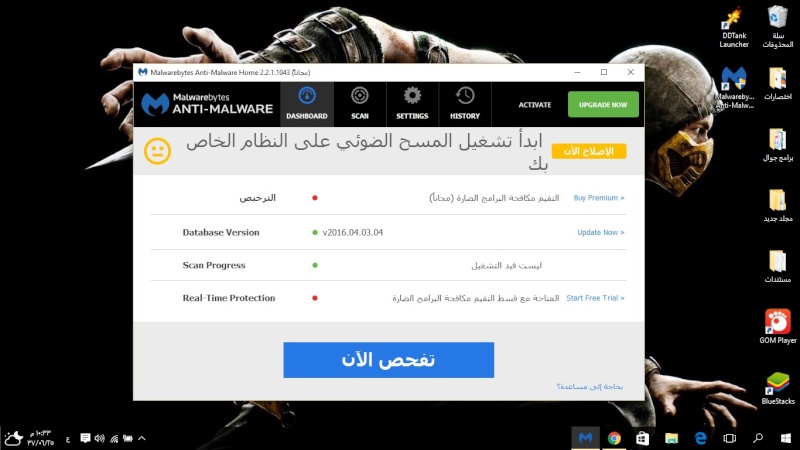
Task: Maximize the Malwarebytes window
Action: coord(604,72)
